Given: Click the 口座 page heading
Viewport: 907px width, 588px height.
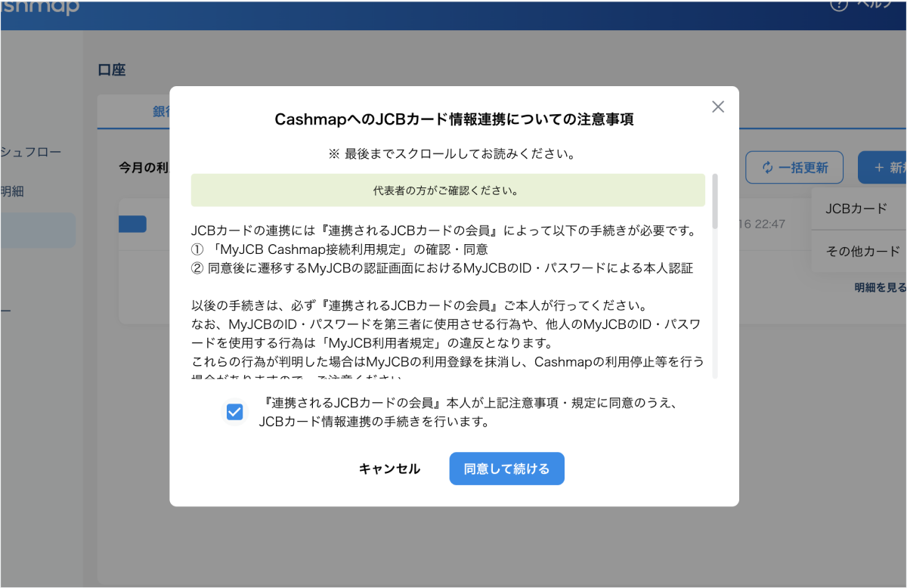Looking at the screenshot, I should click(x=112, y=70).
